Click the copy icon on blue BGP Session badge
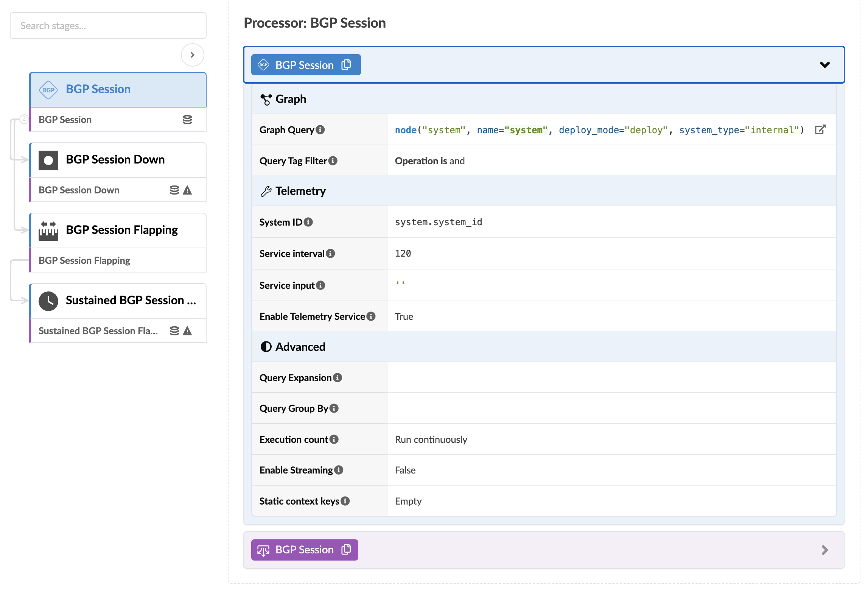This screenshot has height=595, width=868. [346, 65]
